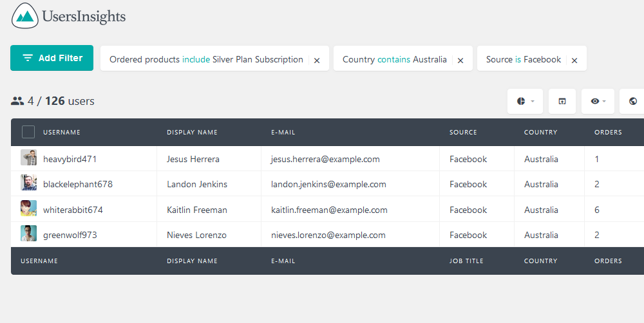Screen dimensions: 644x323
Task: Open blackelephant678 user avatar
Action: (29, 183)
